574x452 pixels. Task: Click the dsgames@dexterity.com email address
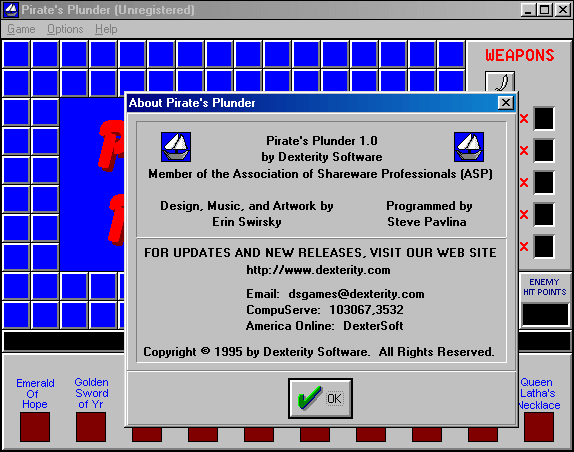tap(356, 294)
